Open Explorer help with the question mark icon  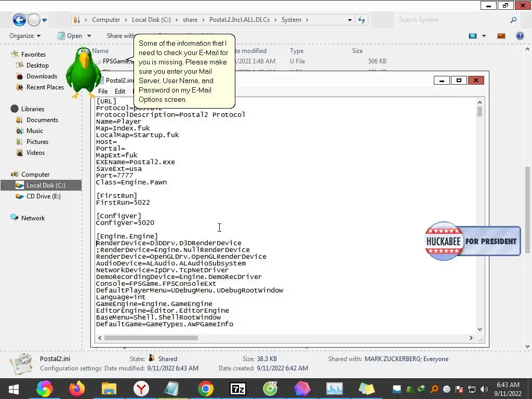point(520,36)
